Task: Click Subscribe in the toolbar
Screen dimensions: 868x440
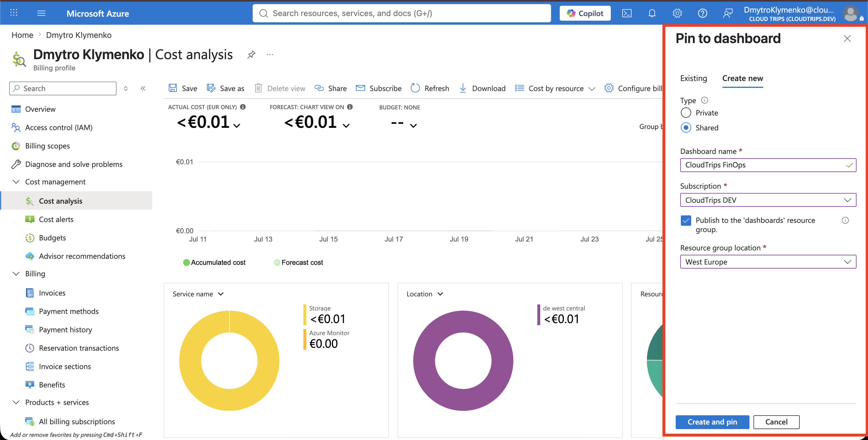Action: click(379, 88)
